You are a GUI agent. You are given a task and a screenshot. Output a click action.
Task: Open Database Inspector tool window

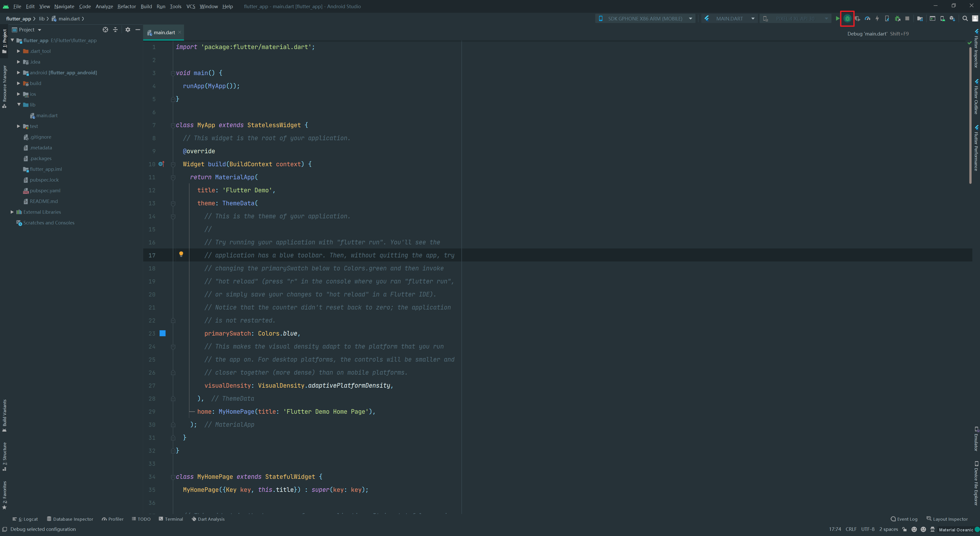coord(70,519)
